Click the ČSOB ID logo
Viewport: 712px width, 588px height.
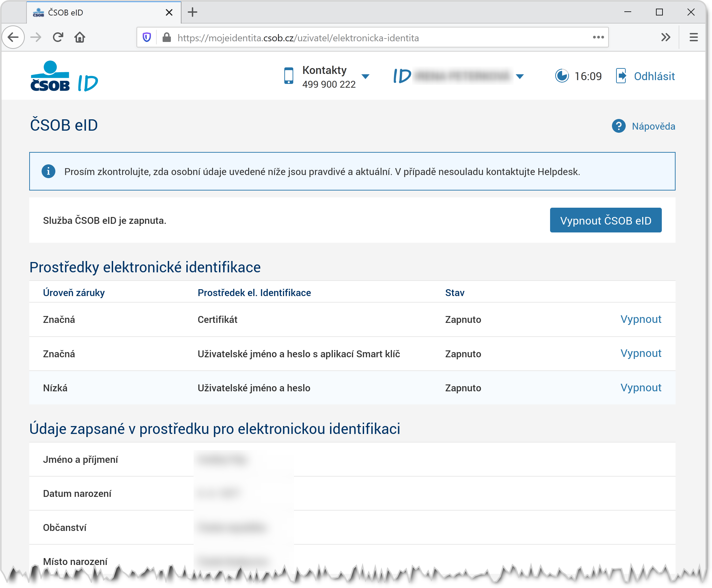point(64,76)
